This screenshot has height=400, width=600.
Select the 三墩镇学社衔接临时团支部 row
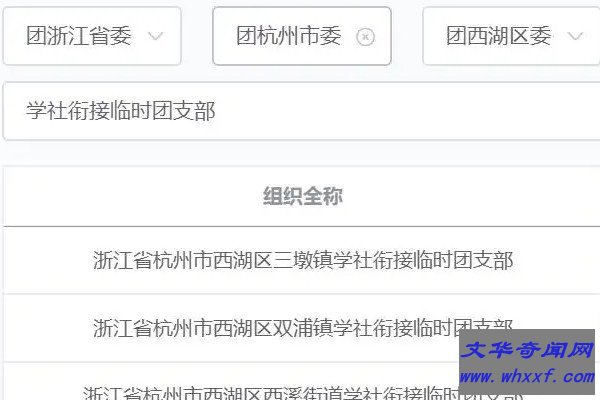[x=302, y=260]
